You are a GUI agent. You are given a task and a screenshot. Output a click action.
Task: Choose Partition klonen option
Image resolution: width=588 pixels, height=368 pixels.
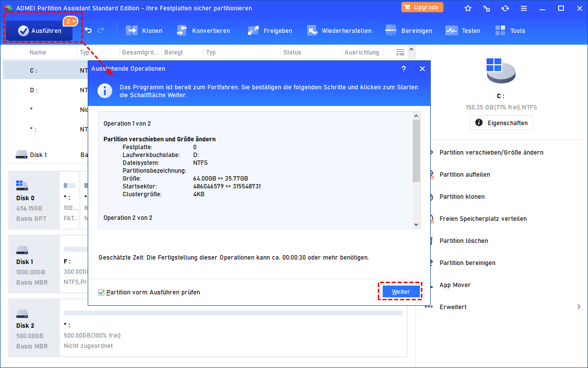coord(462,197)
